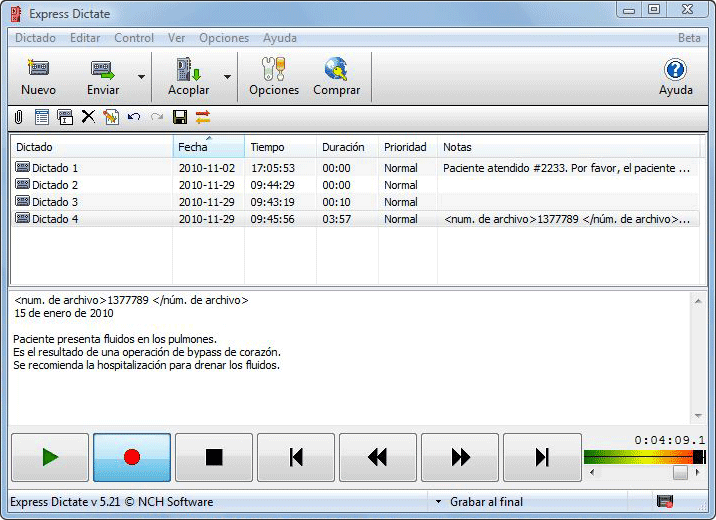Click the position slider left arrow
Viewport: 716px width, 520px height.
point(592,473)
